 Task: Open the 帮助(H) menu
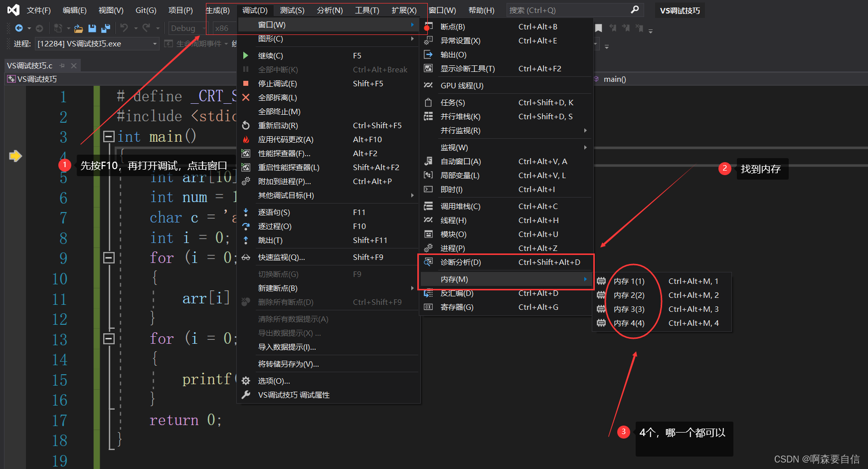pyautogui.click(x=482, y=10)
